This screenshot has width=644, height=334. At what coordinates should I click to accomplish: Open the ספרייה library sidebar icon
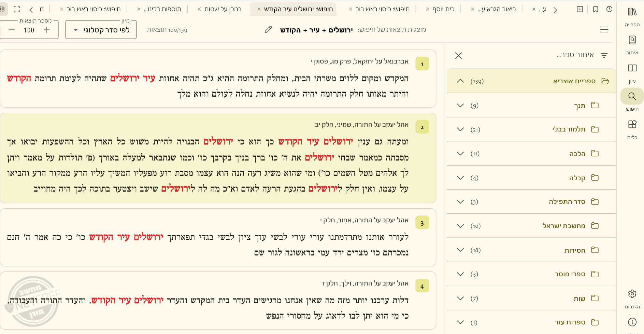(x=632, y=16)
